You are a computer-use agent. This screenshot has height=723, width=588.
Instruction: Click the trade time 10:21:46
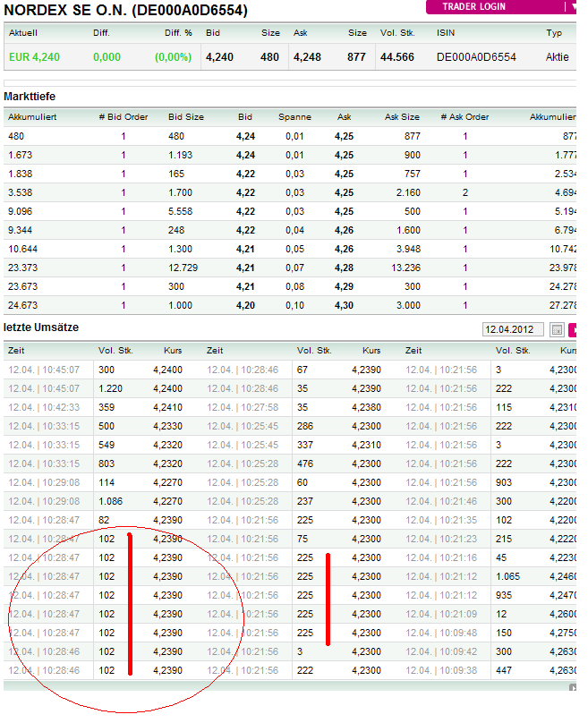click(458, 501)
